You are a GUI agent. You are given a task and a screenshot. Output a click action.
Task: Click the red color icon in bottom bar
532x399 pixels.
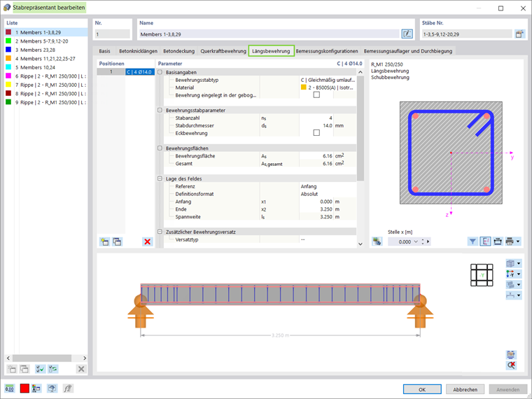point(24,388)
